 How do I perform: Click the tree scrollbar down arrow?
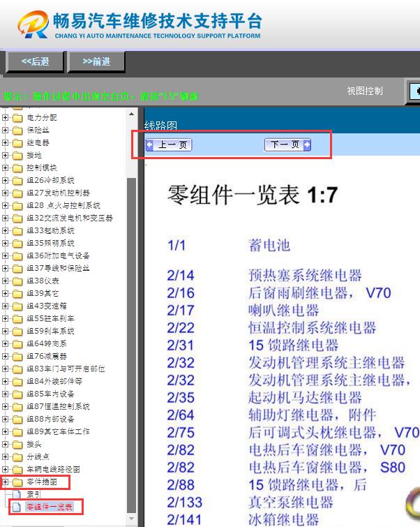(x=131, y=519)
